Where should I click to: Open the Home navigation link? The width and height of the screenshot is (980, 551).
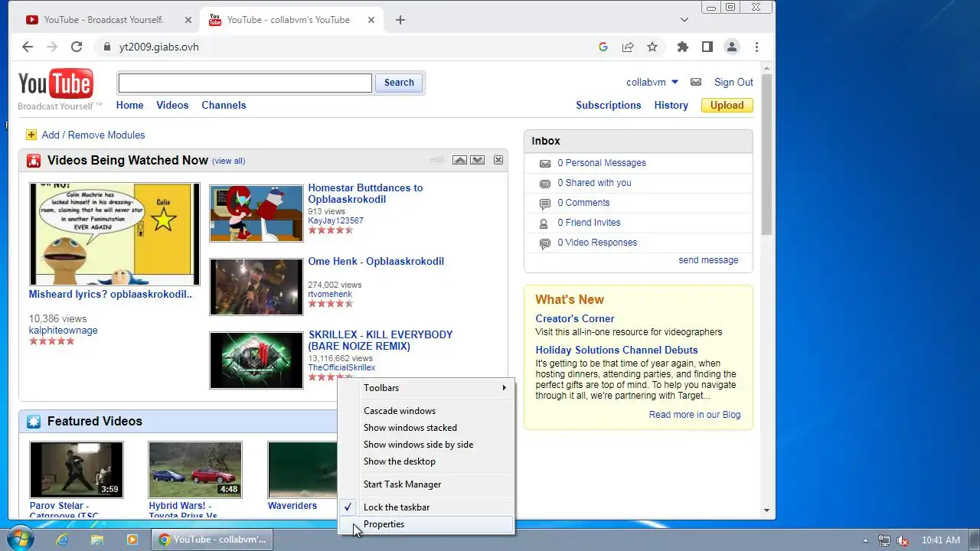click(x=129, y=106)
